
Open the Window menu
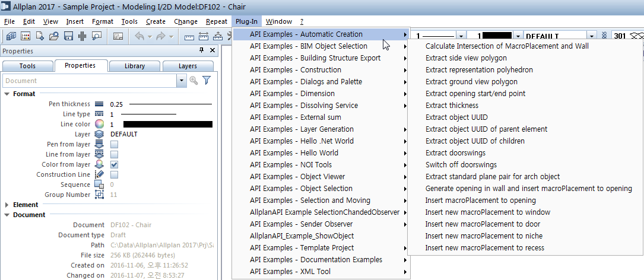tap(279, 21)
